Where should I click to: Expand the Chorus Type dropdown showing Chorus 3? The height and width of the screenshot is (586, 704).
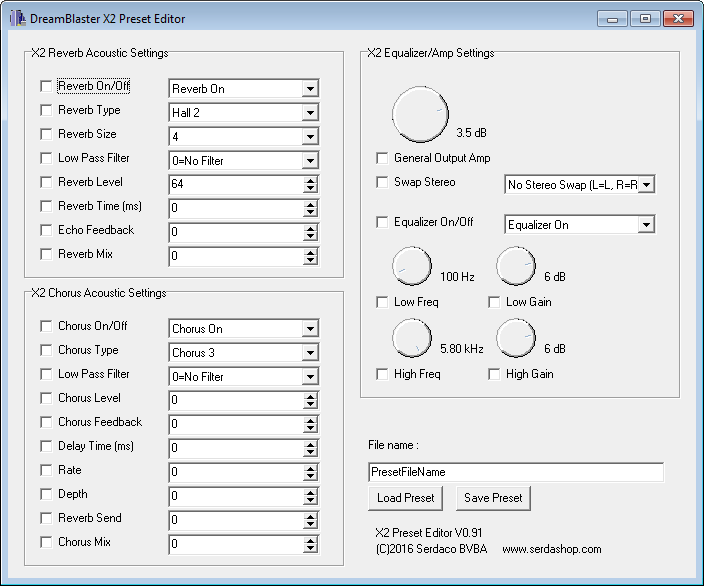[x=310, y=353]
